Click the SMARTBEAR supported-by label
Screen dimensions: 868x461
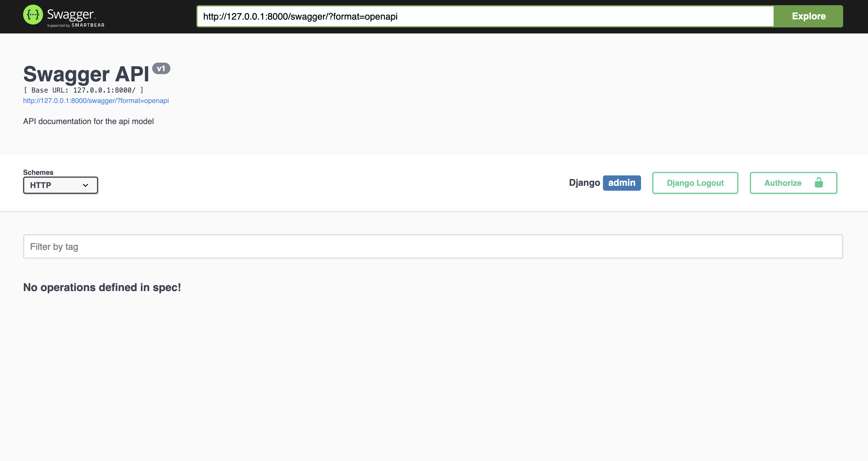pos(88,25)
